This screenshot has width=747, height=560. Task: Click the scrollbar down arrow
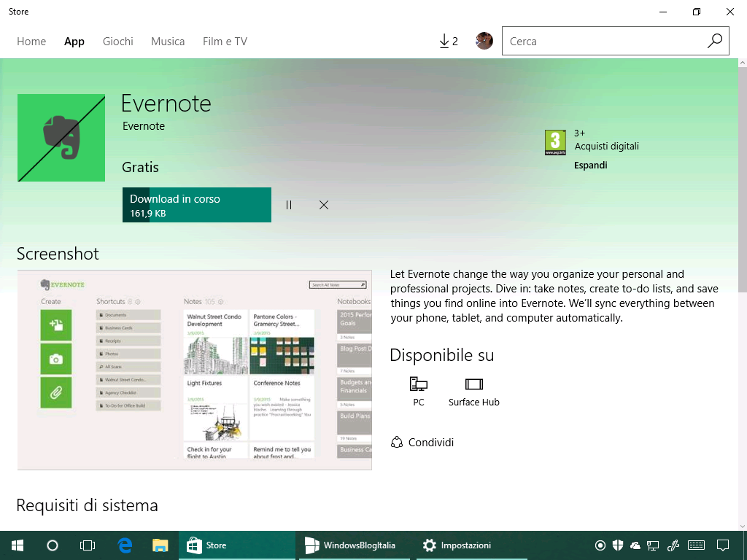tap(742, 526)
